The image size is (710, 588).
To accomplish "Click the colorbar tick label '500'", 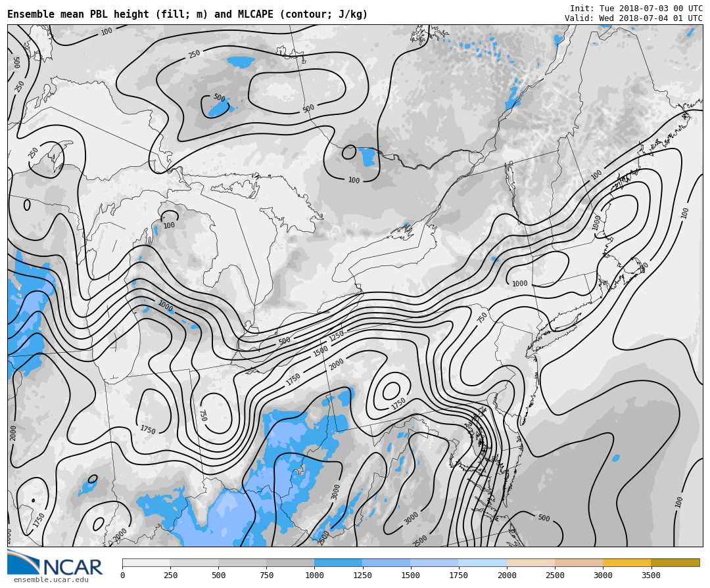I will [x=218, y=576].
